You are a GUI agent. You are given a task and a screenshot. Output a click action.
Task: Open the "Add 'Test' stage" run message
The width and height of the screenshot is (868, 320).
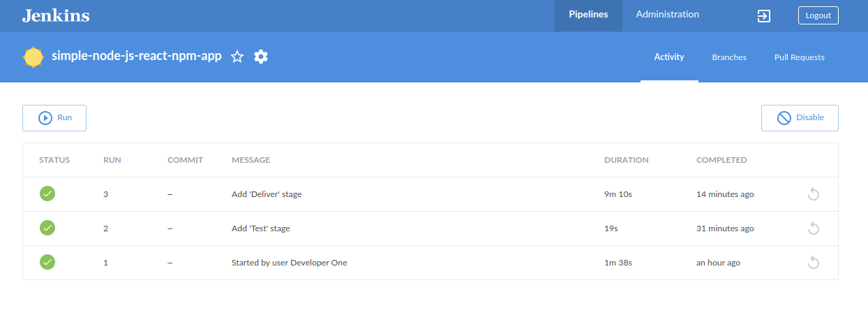coord(261,228)
